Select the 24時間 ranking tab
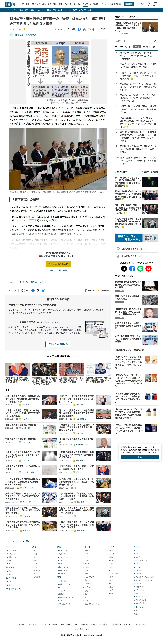The width and height of the screenshot is (163, 644). pos(145,47)
